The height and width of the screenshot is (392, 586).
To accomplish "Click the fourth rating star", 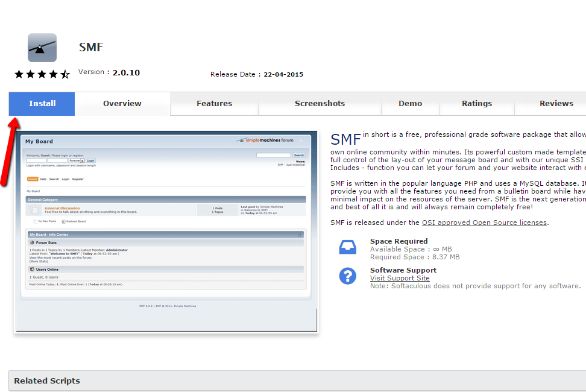I will coord(54,74).
